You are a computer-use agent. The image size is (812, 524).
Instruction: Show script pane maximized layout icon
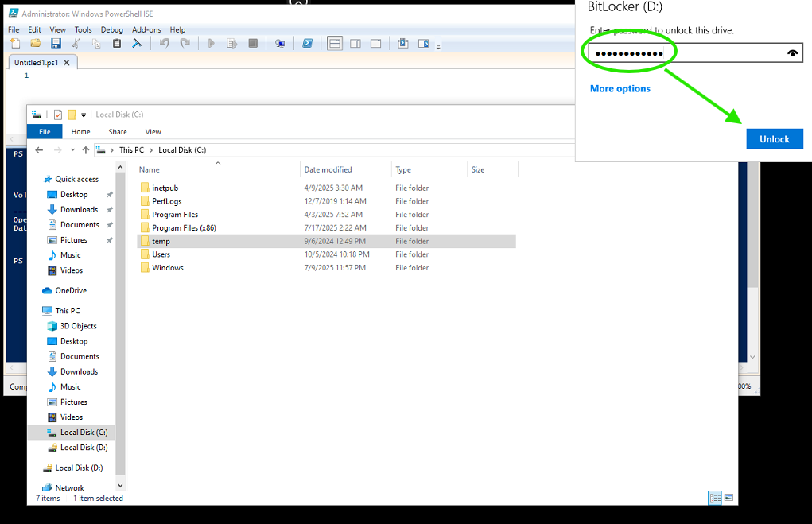376,44
